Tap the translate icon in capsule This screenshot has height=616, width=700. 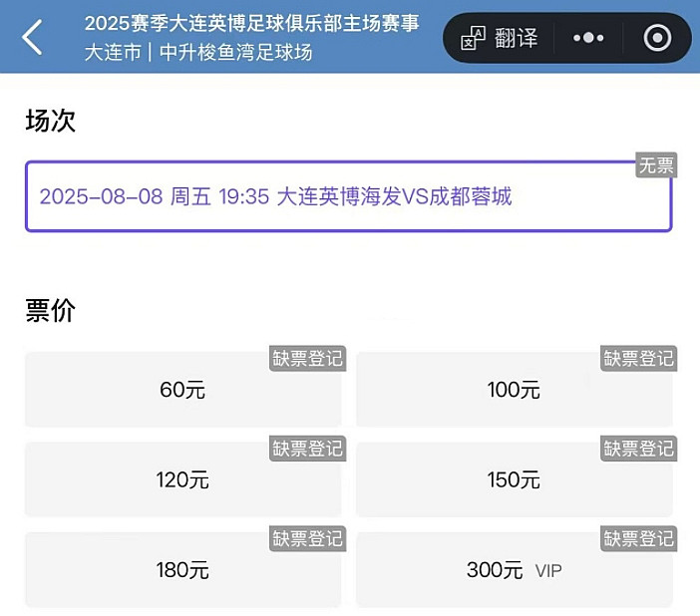[x=473, y=38]
